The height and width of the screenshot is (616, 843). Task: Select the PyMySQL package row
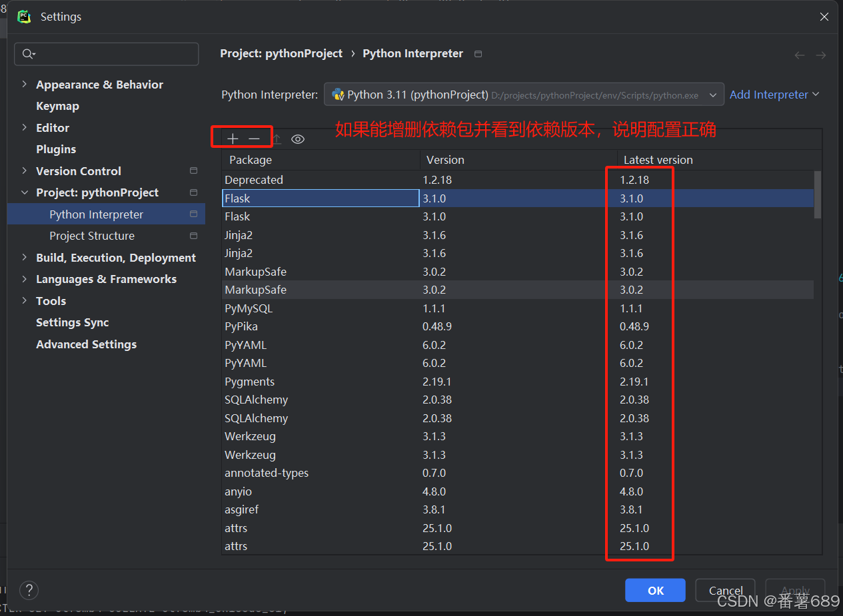click(x=518, y=308)
